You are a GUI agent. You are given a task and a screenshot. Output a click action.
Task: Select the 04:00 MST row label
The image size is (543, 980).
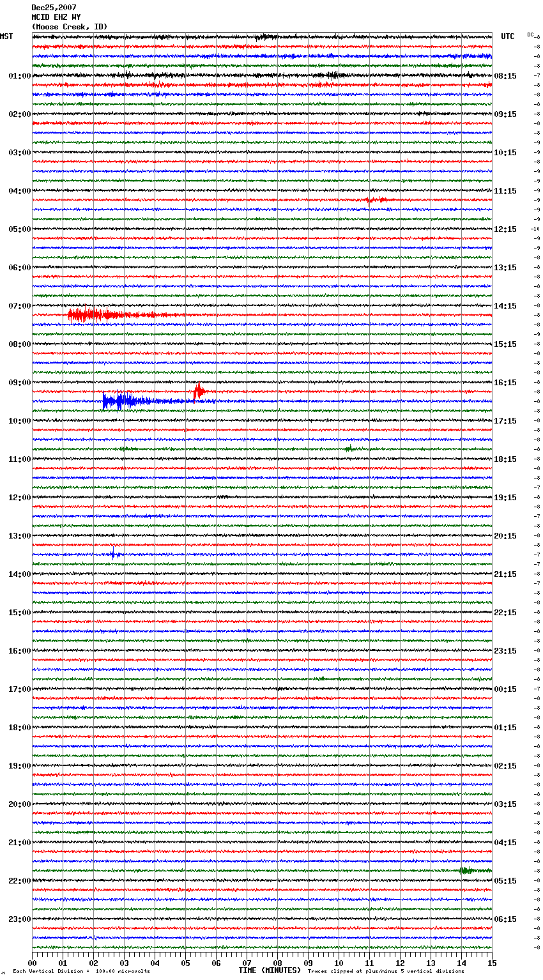(x=20, y=191)
